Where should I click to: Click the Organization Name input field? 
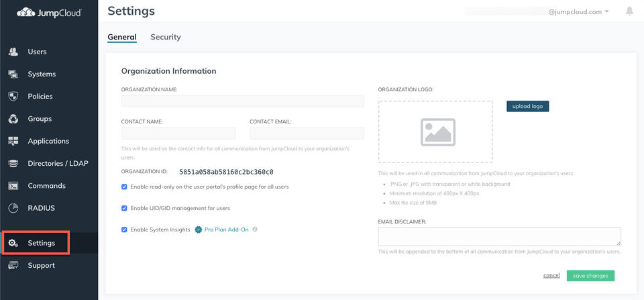[242, 101]
